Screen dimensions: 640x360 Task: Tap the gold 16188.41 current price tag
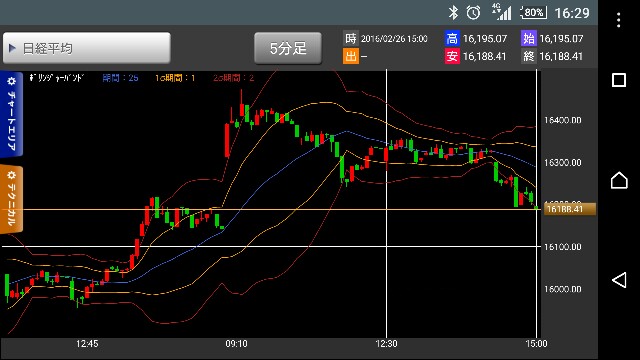(569, 209)
